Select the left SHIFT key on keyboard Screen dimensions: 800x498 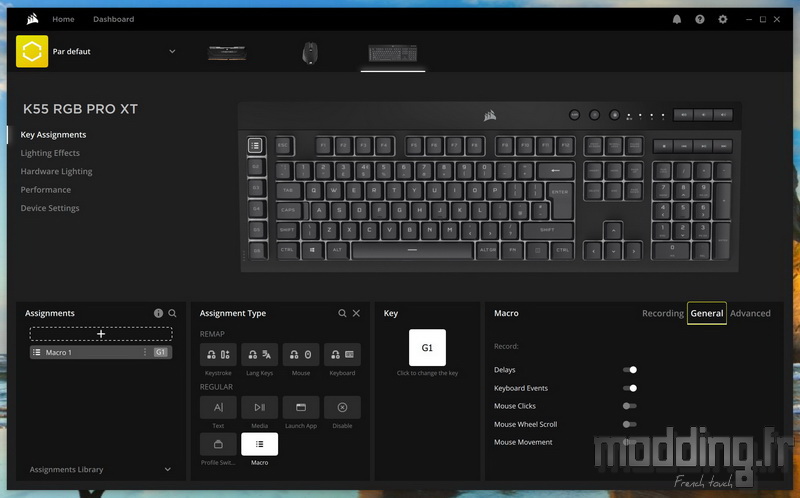(x=287, y=230)
